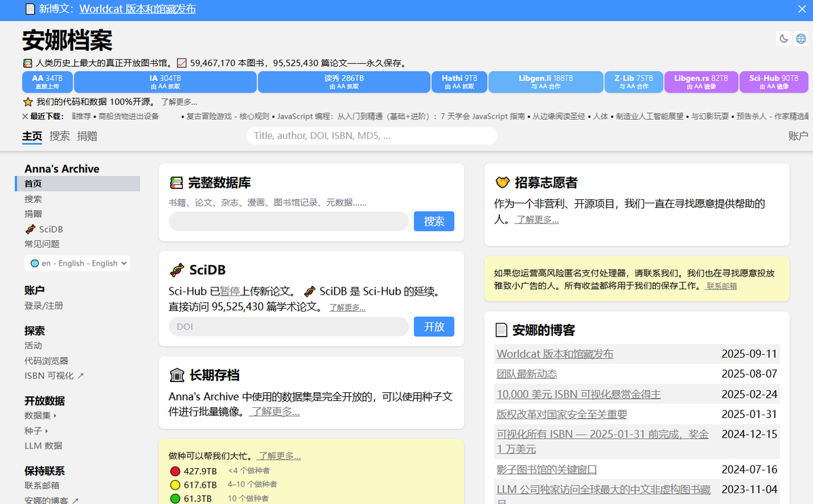
Task: Open 了解更多 link in 长期存档 card
Action: [x=274, y=411]
